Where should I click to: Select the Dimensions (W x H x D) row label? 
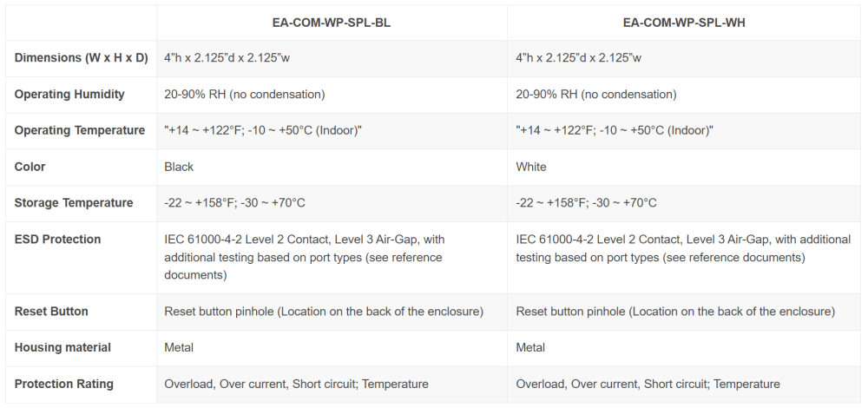click(82, 58)
